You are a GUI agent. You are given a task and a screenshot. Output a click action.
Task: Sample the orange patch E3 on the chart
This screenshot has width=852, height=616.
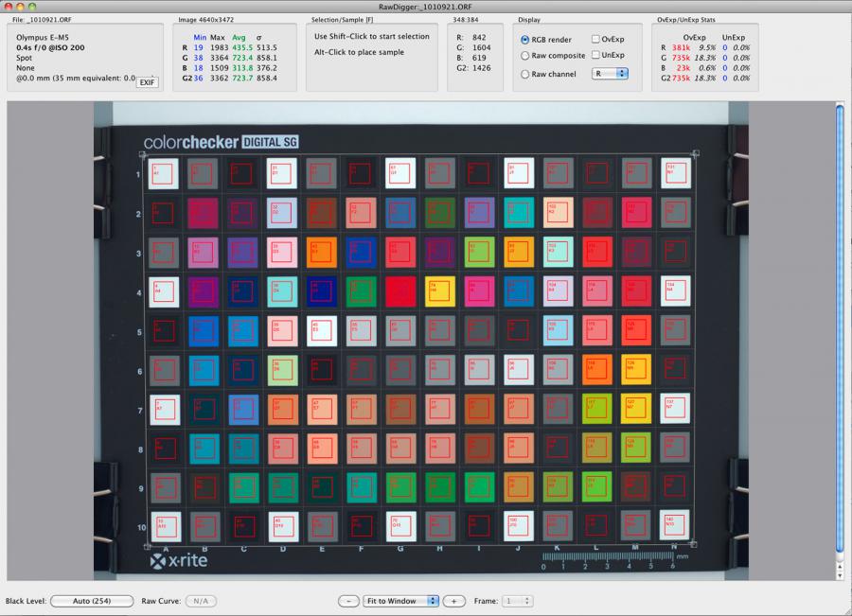(x=322, y=252)
